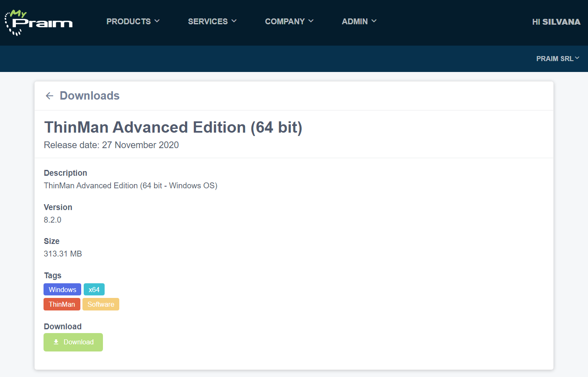Select the Windows tag

[62, 290]
